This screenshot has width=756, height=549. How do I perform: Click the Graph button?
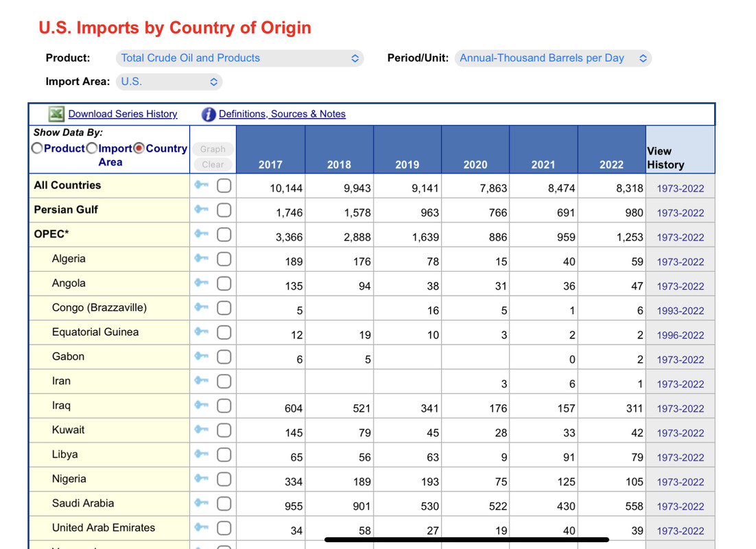(x=213, y=149)
